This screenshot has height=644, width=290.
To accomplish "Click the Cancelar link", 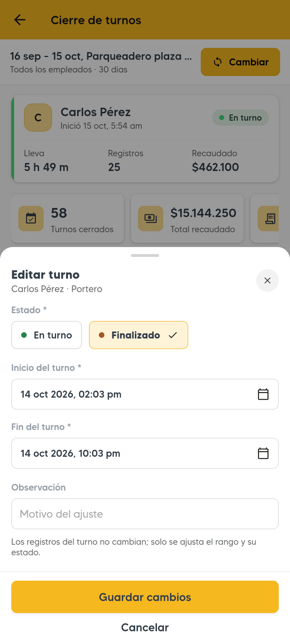I will (145, 627).
